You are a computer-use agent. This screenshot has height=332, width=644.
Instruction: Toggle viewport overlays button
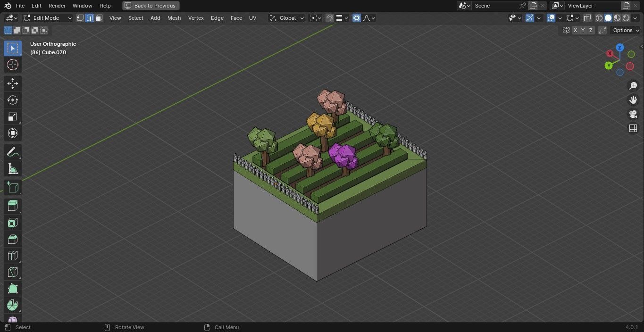coord(551,18)
